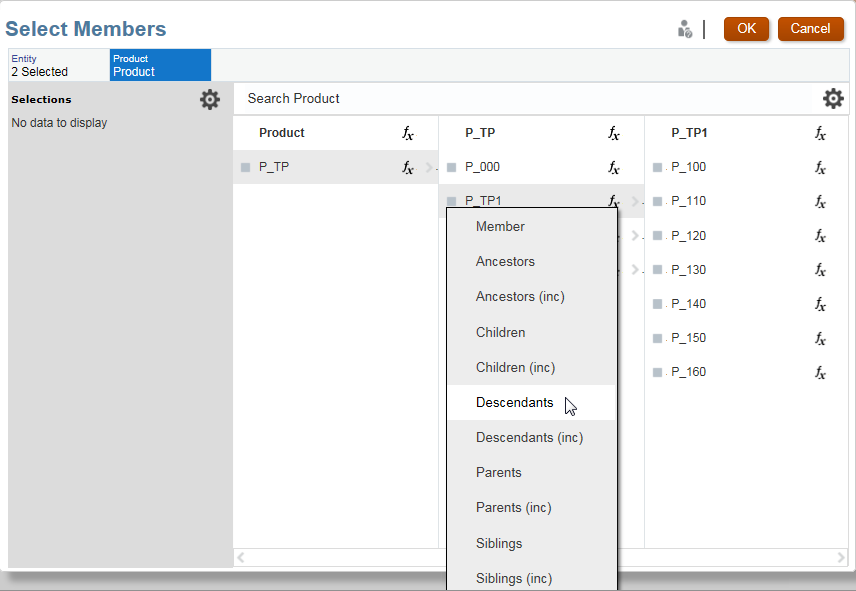The height and width of the screenshot is (591, 856).
Task: Choose Ancestors (inc) menu entry
Action: (x=531, y=296)
